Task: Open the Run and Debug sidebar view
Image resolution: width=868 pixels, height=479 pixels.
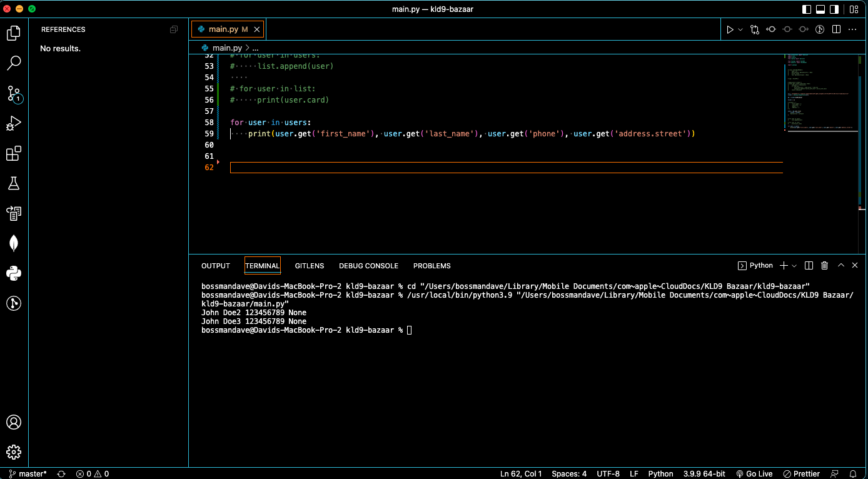Action: tap(14, 123)
